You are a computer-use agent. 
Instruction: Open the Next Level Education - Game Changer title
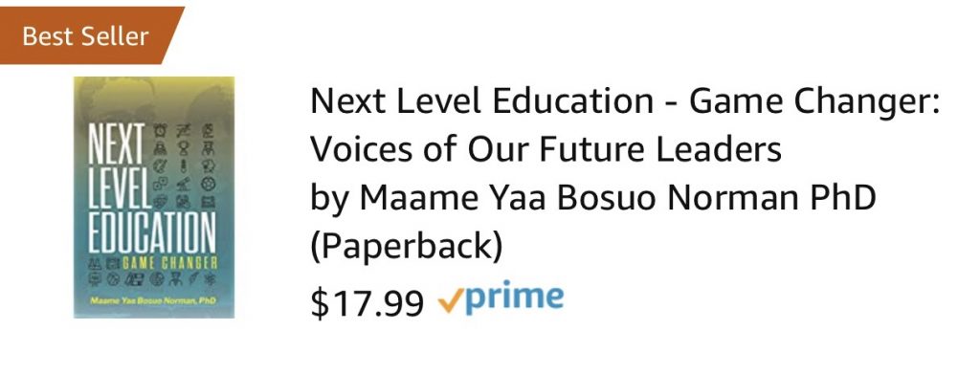(625, 101)
